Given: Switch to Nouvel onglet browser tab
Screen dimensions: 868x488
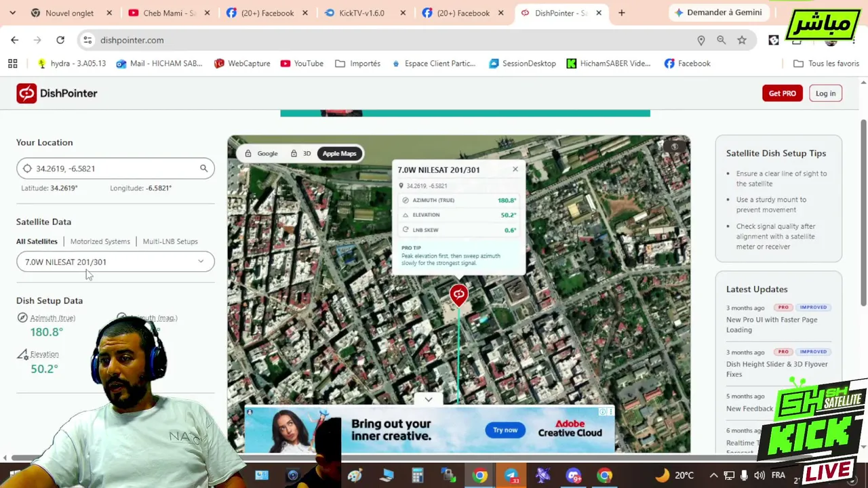Looking at the screenshot, I should click(71, 13).
